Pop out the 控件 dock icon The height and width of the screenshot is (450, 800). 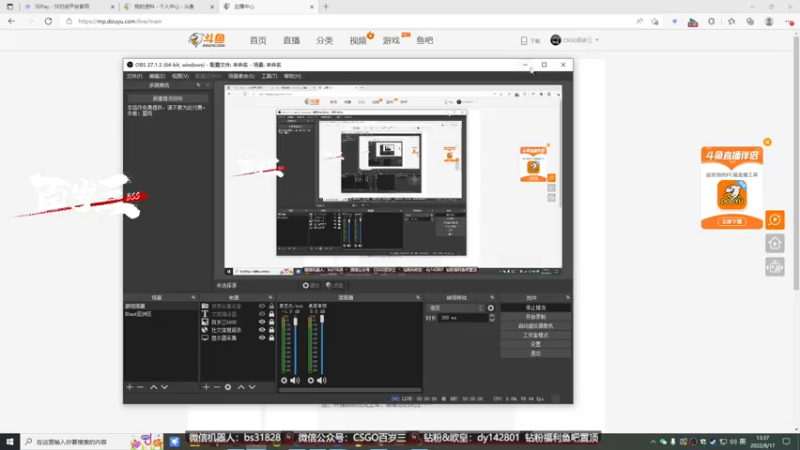pyautogui.click(x=568, y=297)
